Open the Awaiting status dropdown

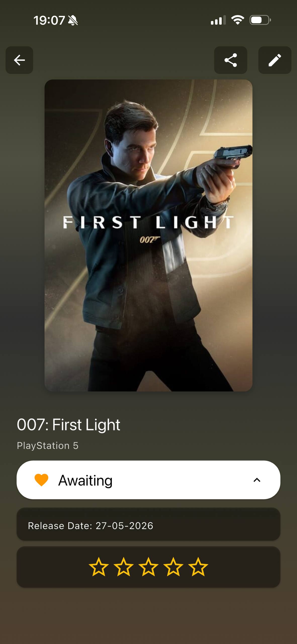click(x=148, y=480)
